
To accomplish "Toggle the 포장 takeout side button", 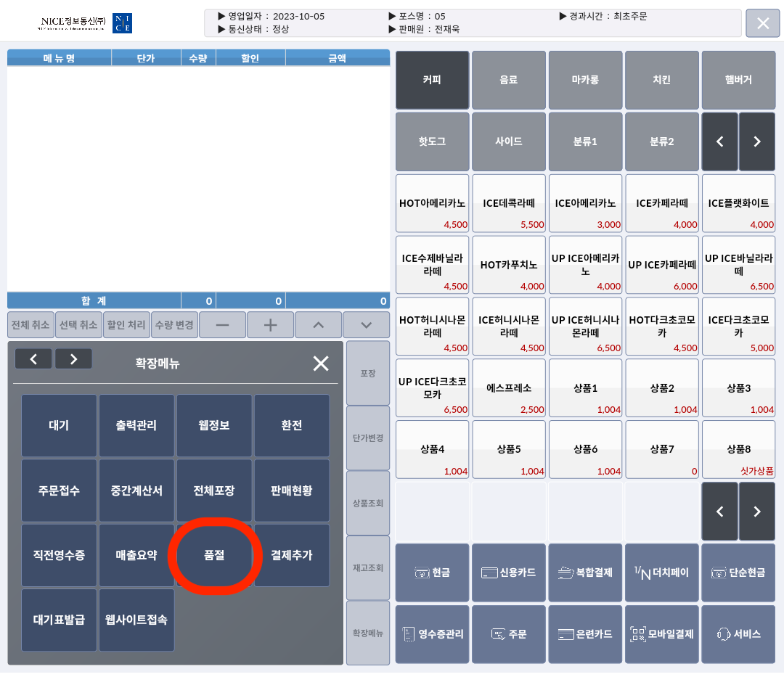I will coord(368,373).
